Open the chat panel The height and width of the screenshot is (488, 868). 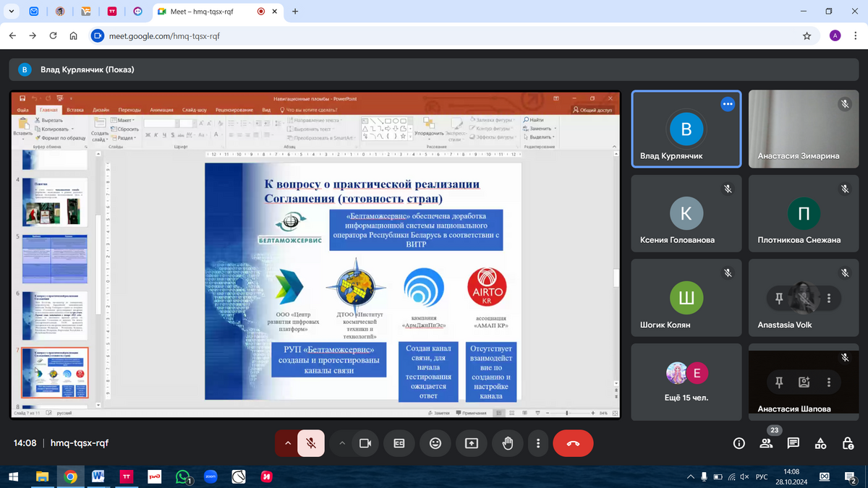pyautogui.click(x=793, y=443)
